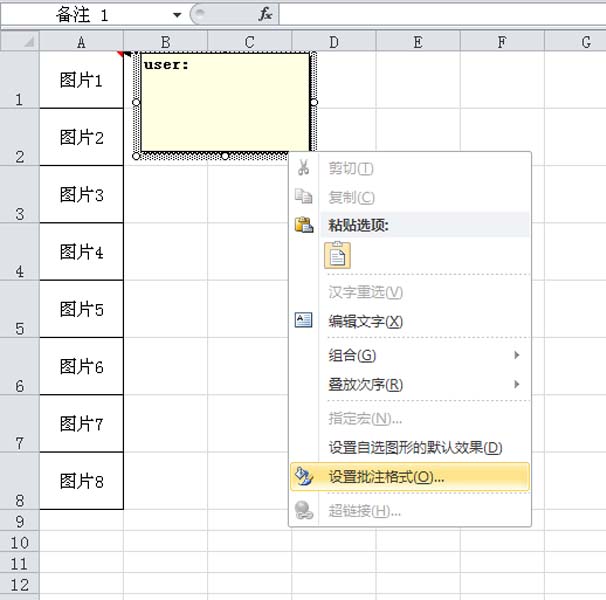Click the Edit Text icon in menu

[x=304, y=321]
